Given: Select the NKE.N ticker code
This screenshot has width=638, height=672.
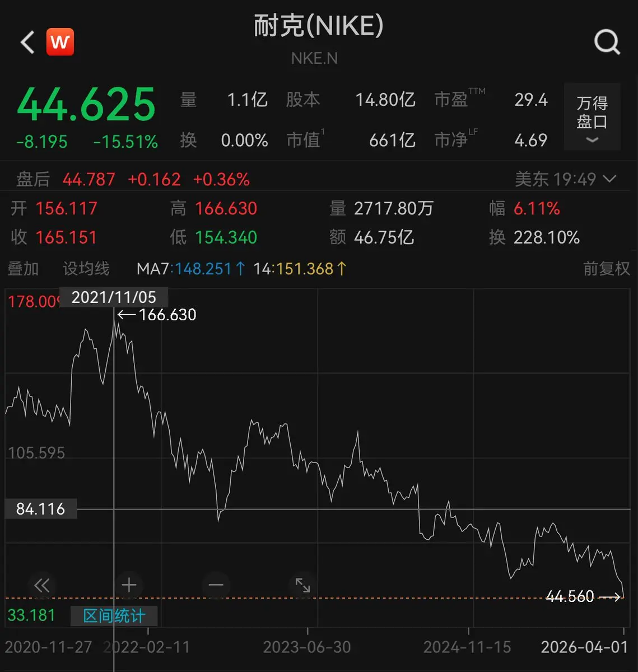Looking at the screenshot, I should coord(314,58).
